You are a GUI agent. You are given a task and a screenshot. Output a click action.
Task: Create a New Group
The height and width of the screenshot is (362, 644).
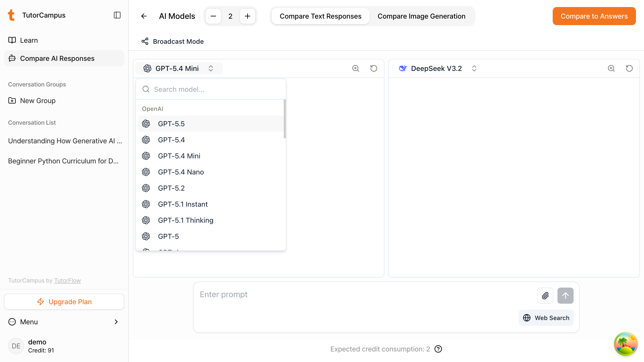[x=64, y=101]
